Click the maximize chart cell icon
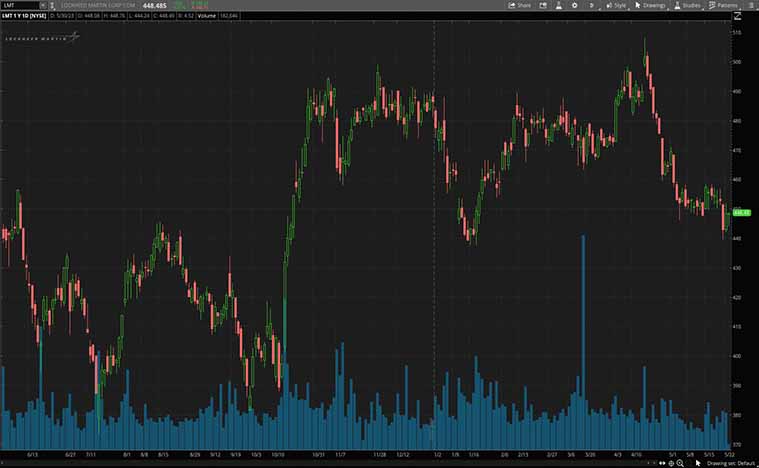The image size is (759, 468). 737,16
